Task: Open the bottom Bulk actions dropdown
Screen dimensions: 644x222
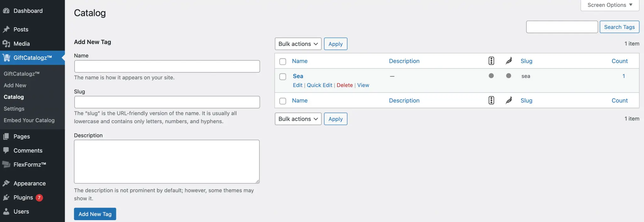Action: click(x=298, y=119)
